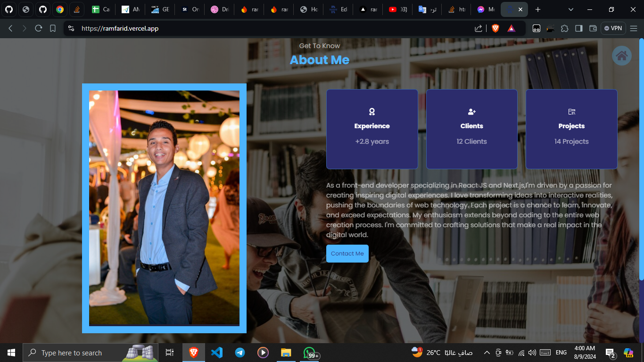Switch to the pinned Chrome tab
Viewport: 644px width, 362px height.
tap(60, 9)
